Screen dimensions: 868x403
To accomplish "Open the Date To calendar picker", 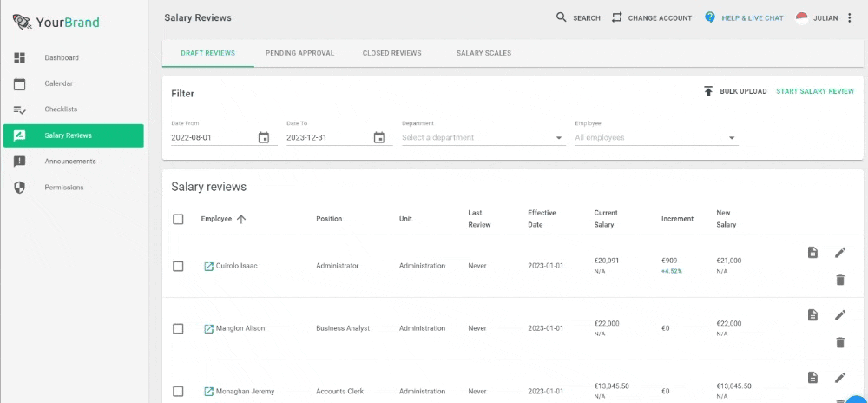I will click(379, 137).
